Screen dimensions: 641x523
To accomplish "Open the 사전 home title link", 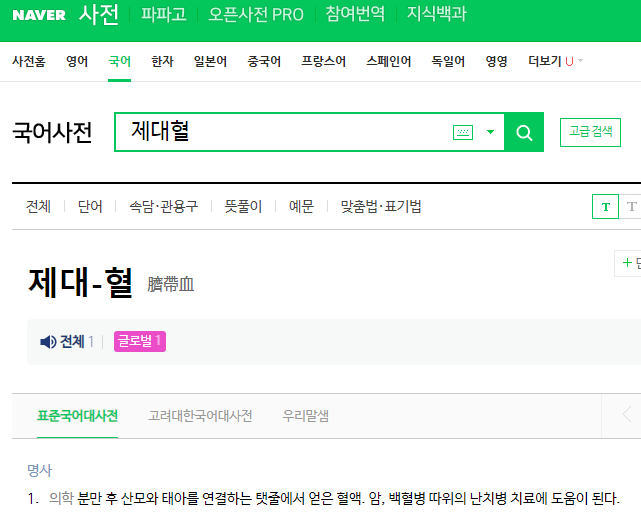I will [99, 14].
